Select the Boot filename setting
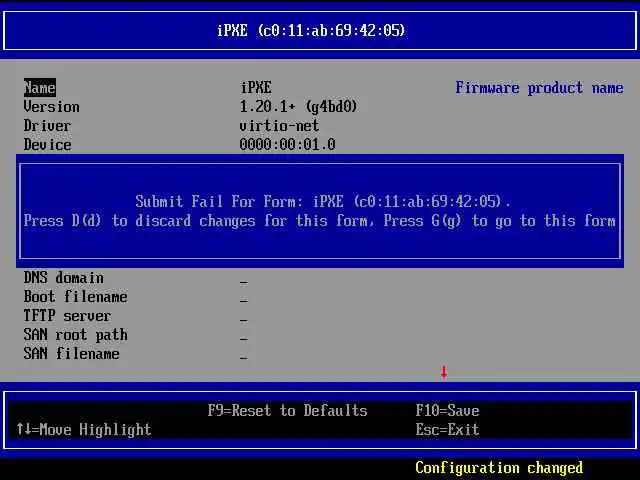This screenshot has width=640, height=480. click(76, 297)
